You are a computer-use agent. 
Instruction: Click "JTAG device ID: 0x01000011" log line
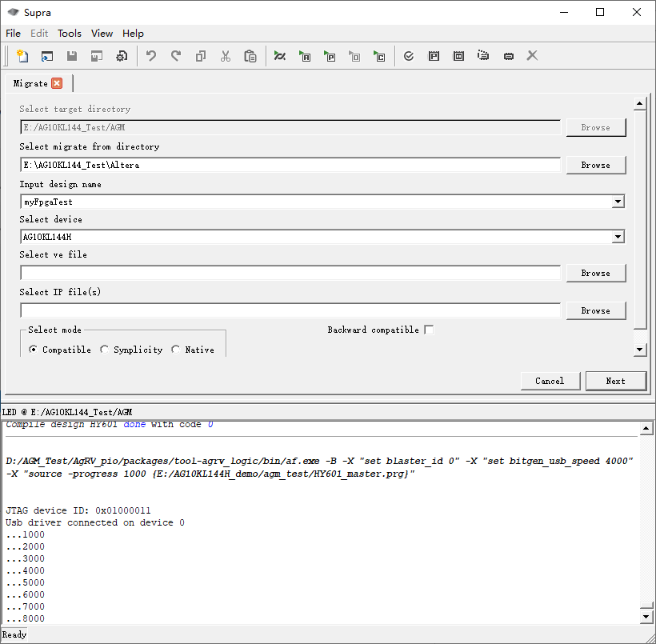78,510
